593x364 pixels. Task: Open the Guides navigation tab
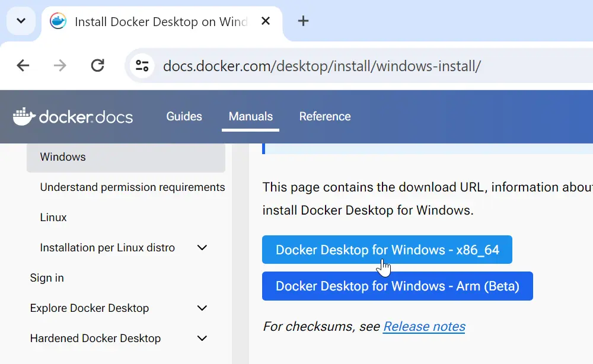pos(184,116)
